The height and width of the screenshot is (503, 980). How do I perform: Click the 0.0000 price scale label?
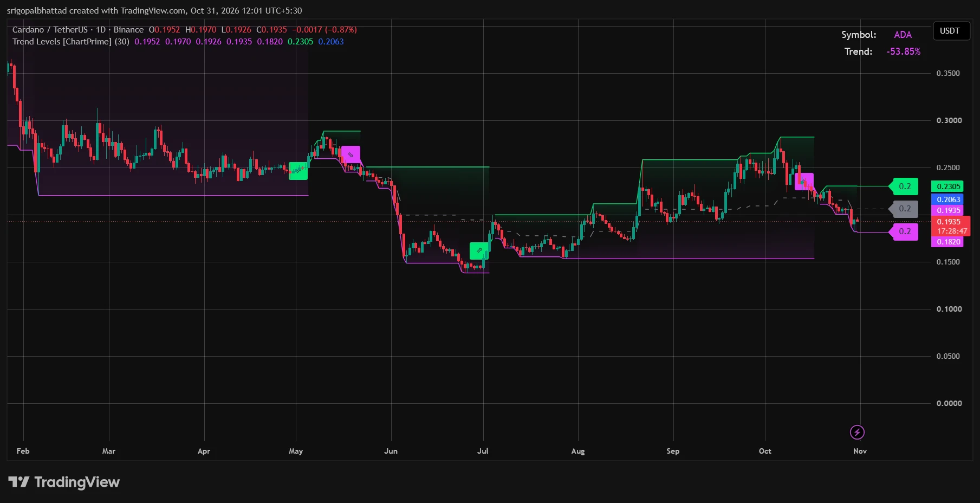[949, 403]
